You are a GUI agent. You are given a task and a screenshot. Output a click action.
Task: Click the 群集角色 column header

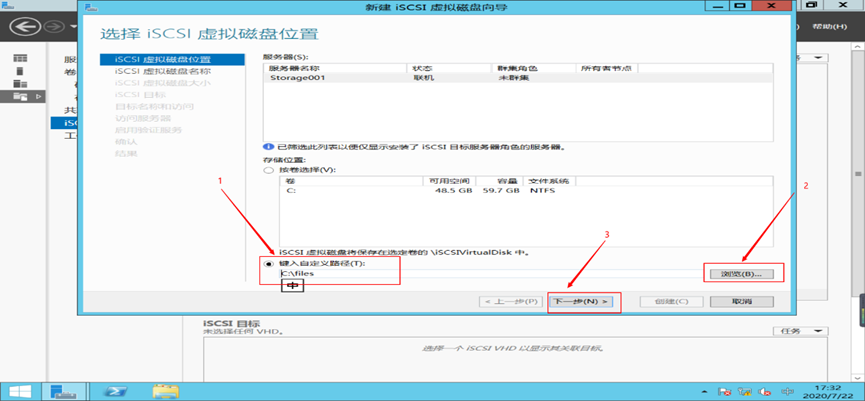tap(533, 68)
